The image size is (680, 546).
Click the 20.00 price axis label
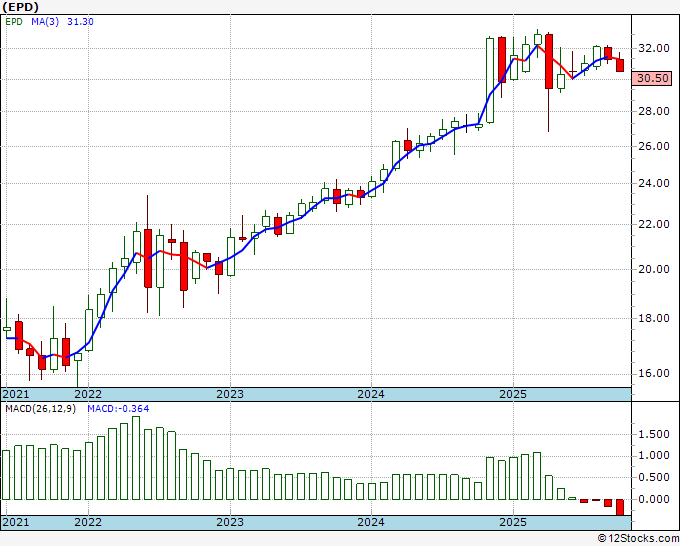[x=653, y=269]
